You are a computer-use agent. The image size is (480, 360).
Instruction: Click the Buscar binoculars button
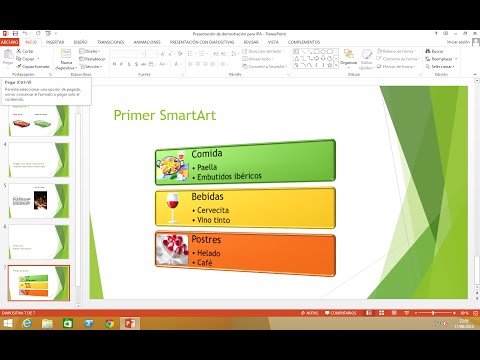434,51
